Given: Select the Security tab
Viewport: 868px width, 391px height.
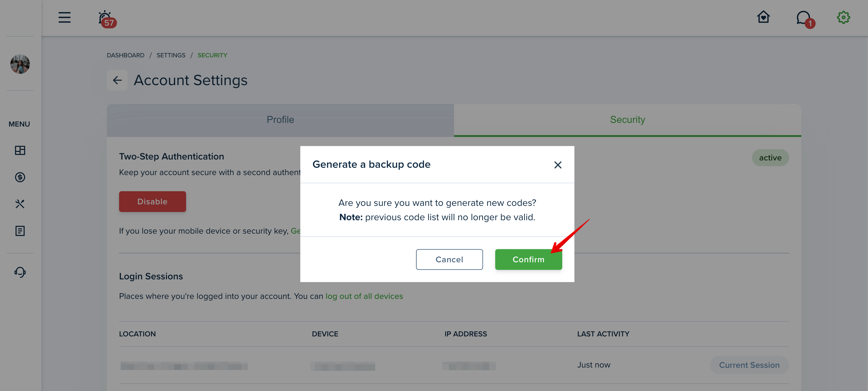Looking at the screenshot, I should point(627,120).
